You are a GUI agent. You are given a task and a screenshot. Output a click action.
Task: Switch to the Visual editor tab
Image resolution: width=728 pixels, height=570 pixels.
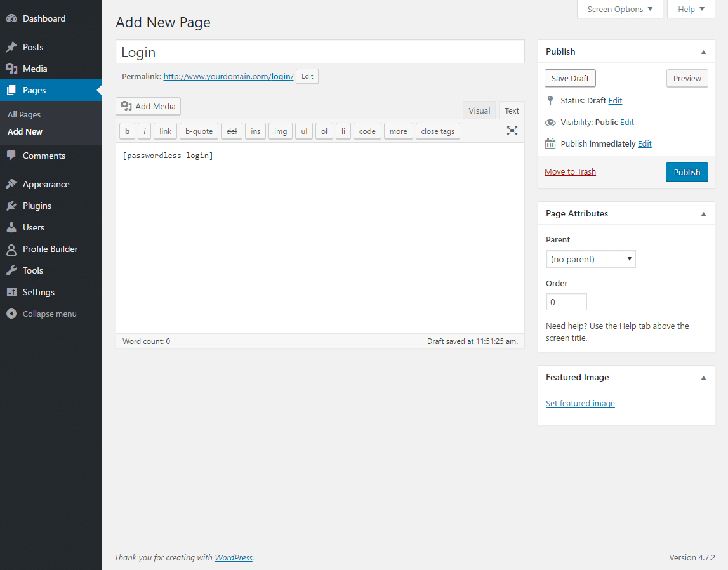pos(479,110)
